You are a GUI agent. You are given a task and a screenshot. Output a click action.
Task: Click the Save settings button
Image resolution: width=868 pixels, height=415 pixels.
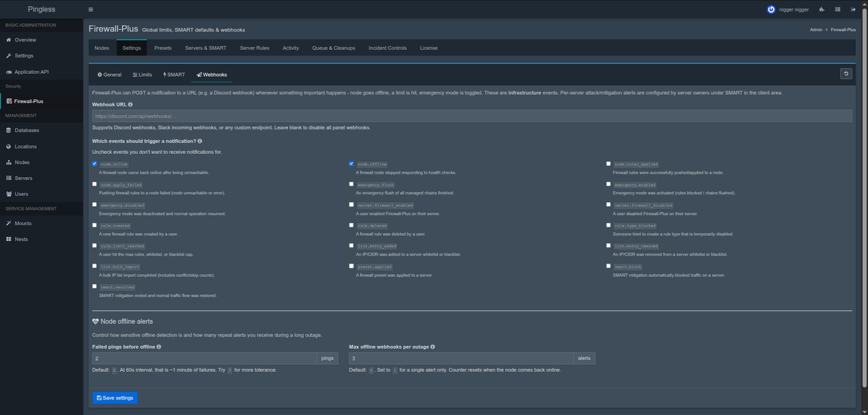[x=115, y=398]
